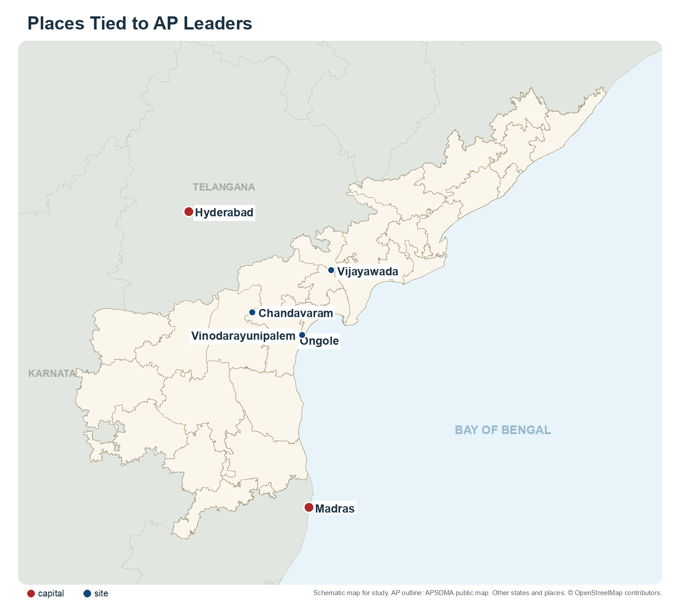The height and width of the screenshot is (616, 680).
Task: Select the blue Vijayawada site marker
Action: 331,270
